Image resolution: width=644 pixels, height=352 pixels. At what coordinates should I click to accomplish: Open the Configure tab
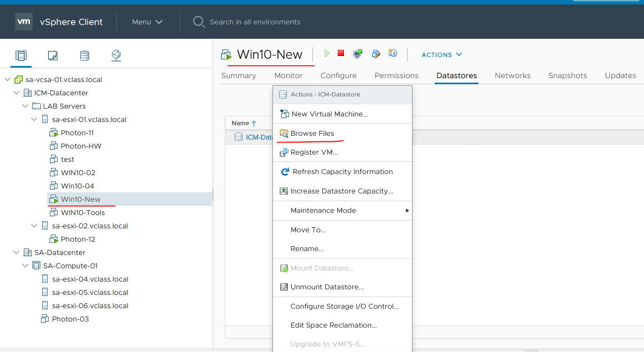pyautogui.click(x=338, y=75)
